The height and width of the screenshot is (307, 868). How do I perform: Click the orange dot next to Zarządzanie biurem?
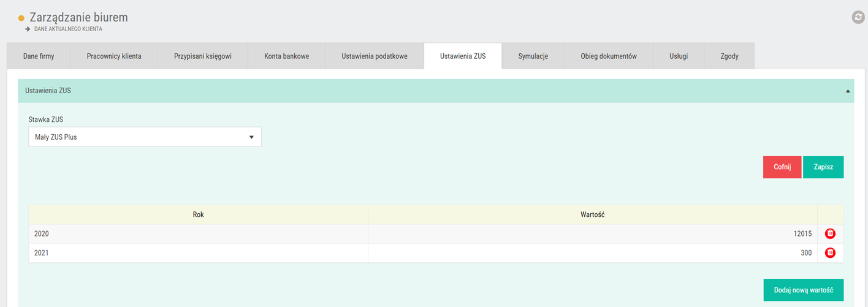pos(21,18)
